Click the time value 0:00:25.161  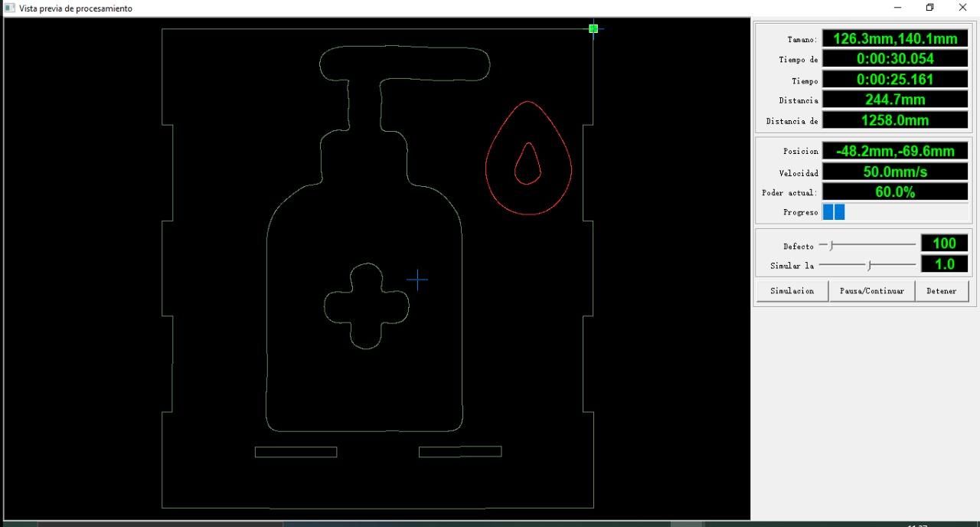895,80
